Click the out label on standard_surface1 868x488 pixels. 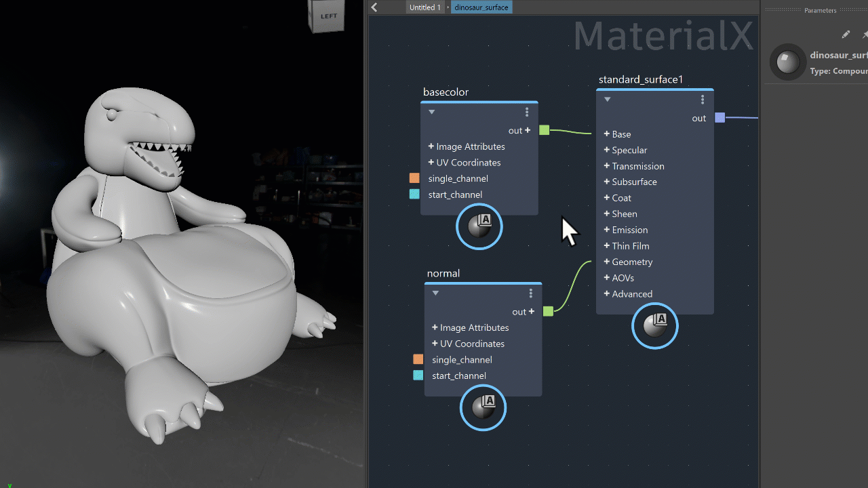coord(699,118)
